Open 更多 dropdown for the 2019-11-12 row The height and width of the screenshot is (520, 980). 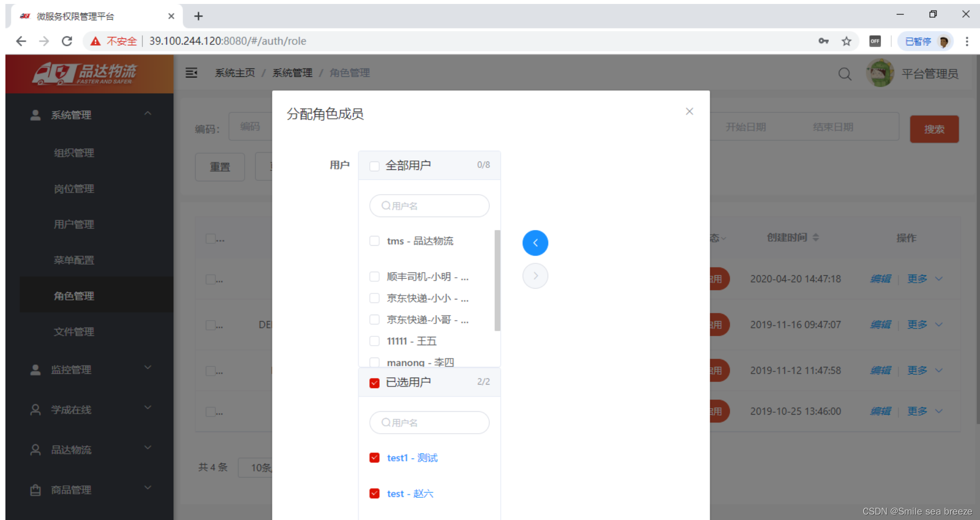(x=925, y=370)
